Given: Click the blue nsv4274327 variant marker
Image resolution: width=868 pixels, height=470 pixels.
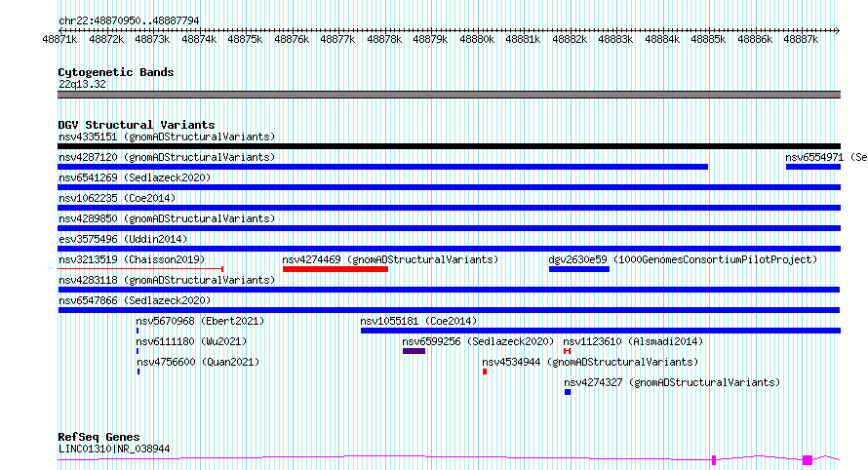Looking at the screenshot, I should pos(568,392).
